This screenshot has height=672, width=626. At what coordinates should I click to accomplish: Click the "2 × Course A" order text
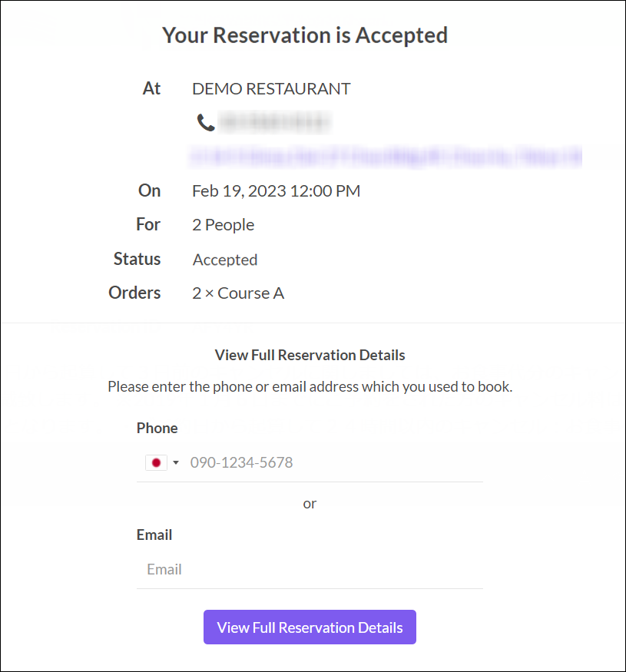238,293
